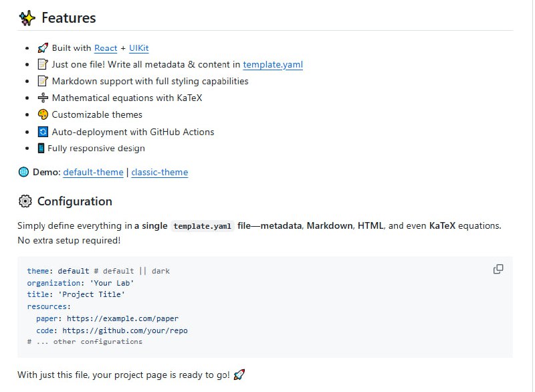Click the rocket emoji before "Built with"
The width and height of the screenshot is (535, 392).
click(x=43, y=48)
